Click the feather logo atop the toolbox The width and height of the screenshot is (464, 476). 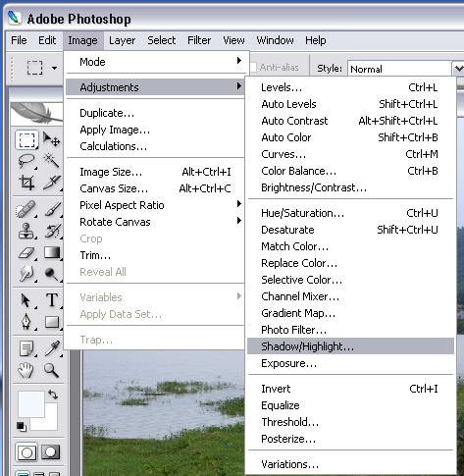(36, 113)
